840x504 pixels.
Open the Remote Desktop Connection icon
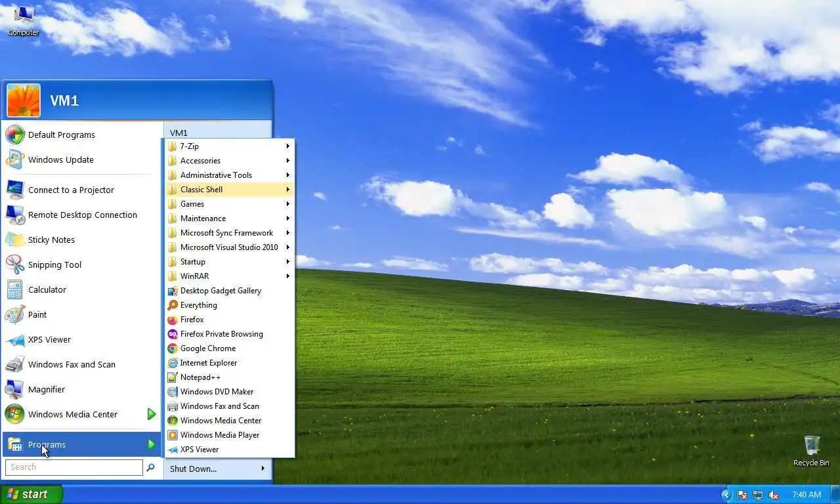(x=14, y=215)
